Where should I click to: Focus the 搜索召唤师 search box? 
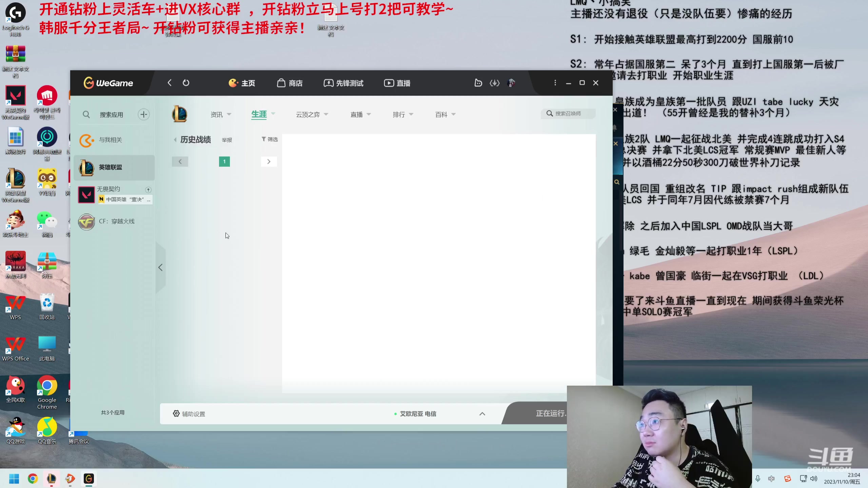coord(568,114)
